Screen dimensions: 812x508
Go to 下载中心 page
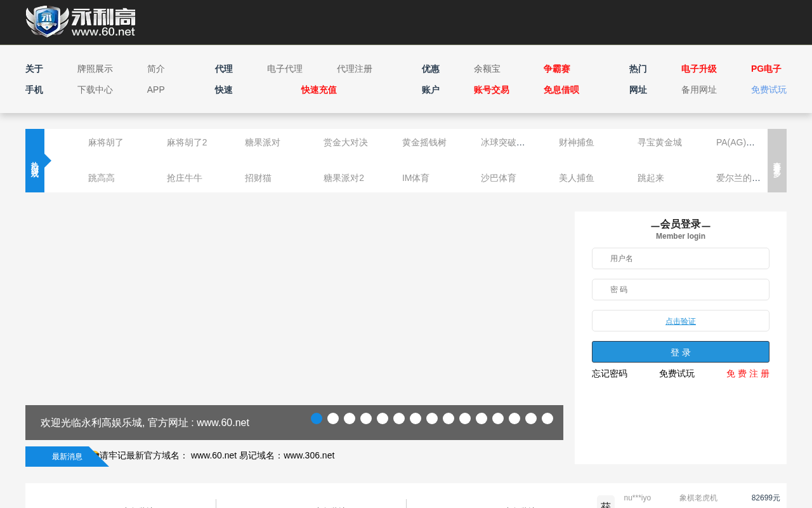(95, 90)
